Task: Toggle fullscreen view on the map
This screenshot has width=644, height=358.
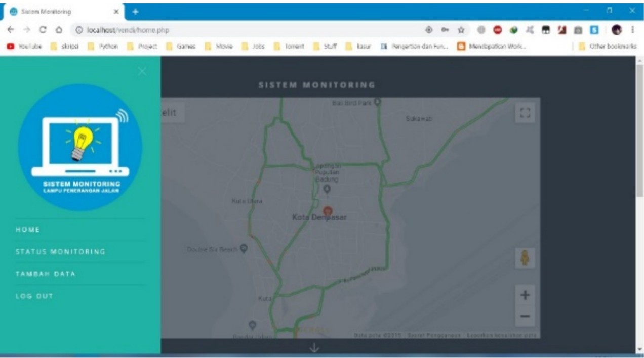Action: pos(525,113)
